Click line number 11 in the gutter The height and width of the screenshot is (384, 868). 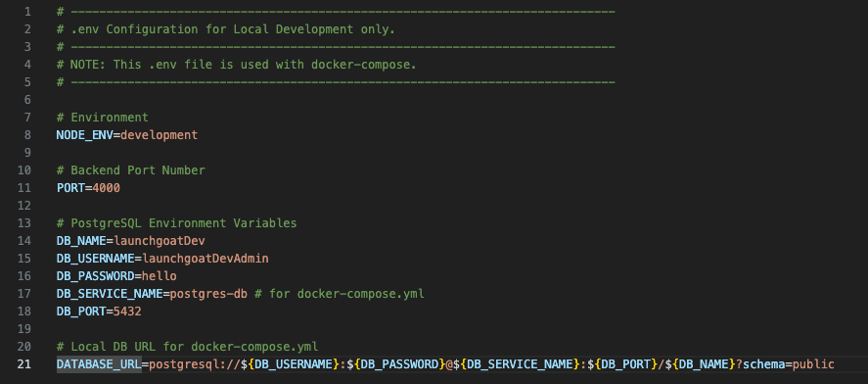pyautogui.click(x=24, y=188)
